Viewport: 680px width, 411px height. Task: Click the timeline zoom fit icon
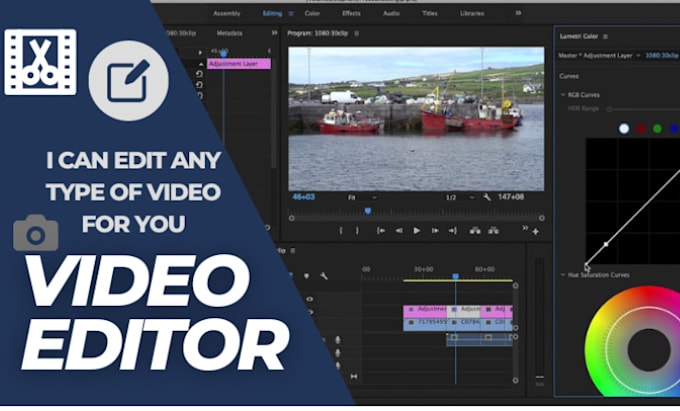click(x=354, y=377)
